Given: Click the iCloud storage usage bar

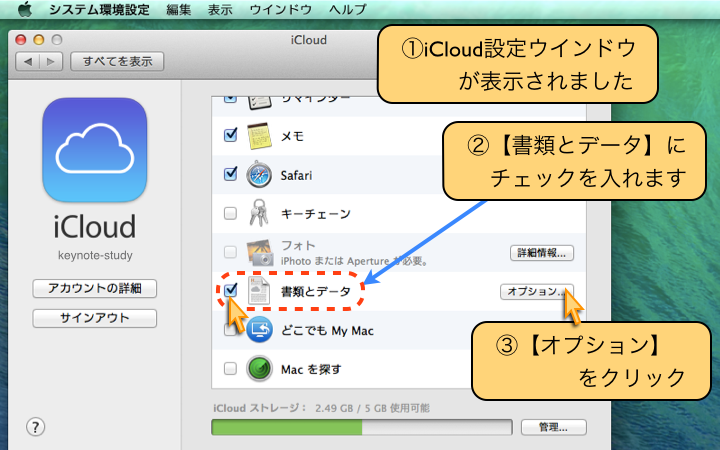Looking at the screenshot, I should pos(361,427).
